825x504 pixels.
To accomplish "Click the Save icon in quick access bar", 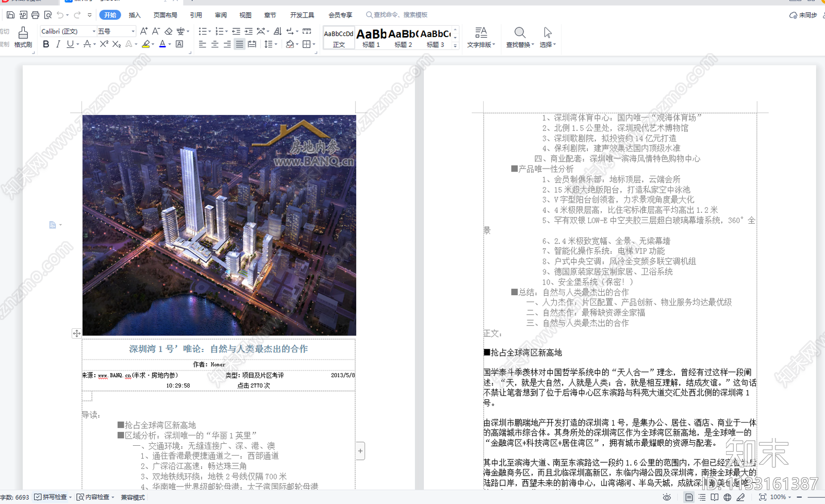I will point(10,15).
